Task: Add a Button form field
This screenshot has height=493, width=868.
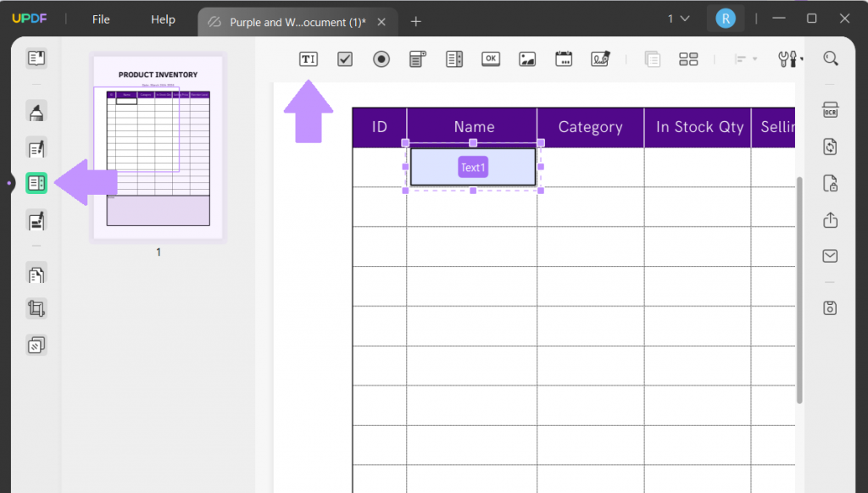Action: pyautogui.click(x=490, y=58)
